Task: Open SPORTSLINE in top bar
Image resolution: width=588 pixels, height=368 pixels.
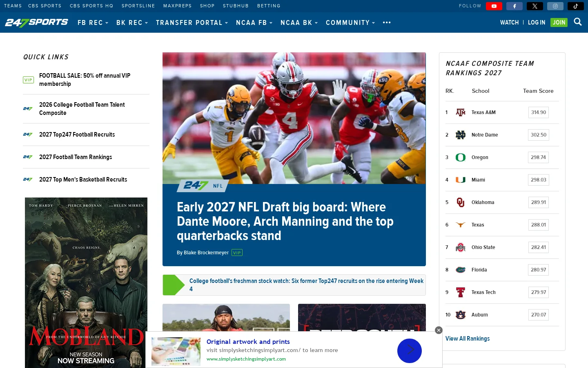Action: 138,6
